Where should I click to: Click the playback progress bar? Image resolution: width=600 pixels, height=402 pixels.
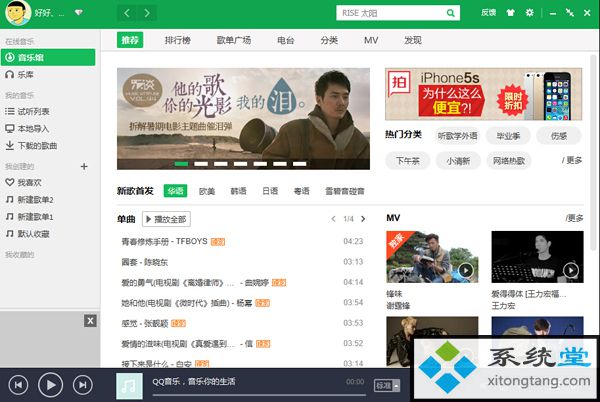tap(259, 395)
